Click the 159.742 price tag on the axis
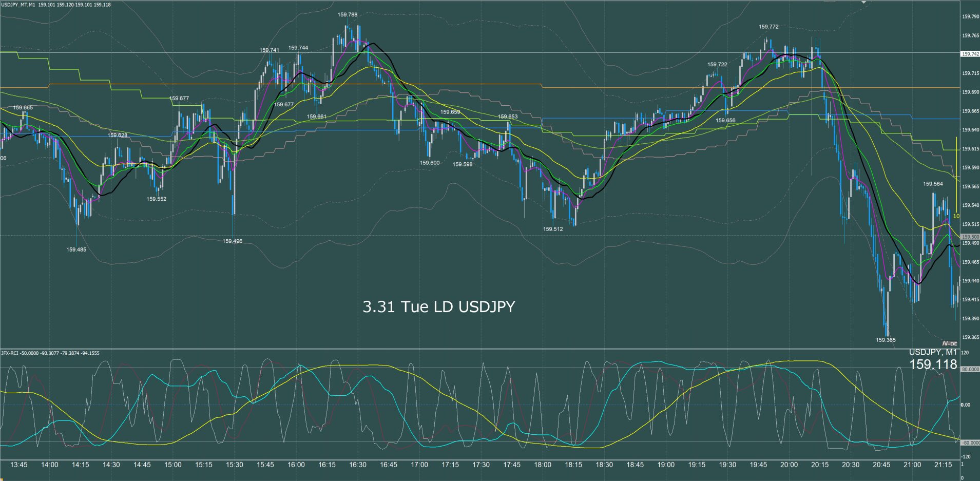This screenshot has width=980, height=481. pos(970,54)
